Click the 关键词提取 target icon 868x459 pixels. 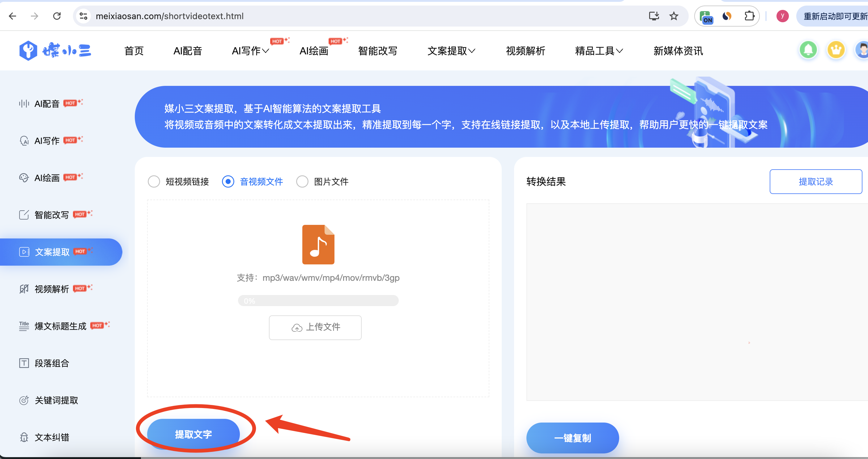24,400
